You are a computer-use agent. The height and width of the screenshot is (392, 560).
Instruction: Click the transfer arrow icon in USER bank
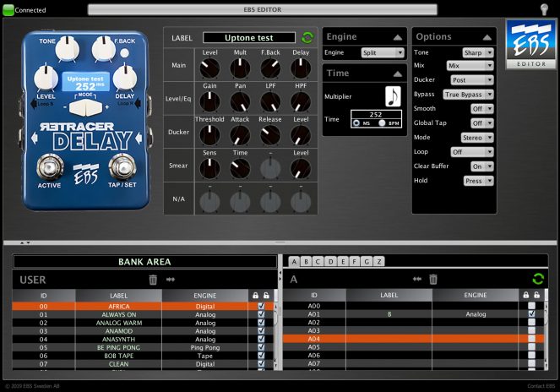click(x=170, y=280)
